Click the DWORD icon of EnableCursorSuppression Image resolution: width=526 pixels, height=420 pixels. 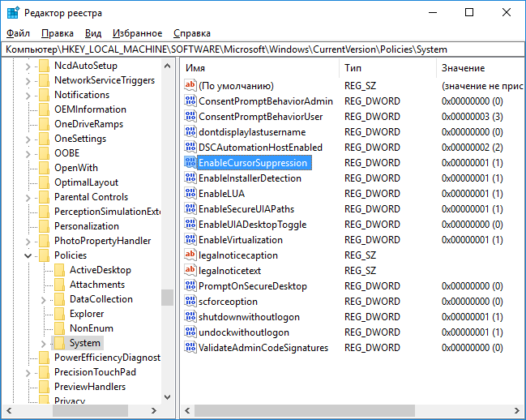[x=190, y=162]
